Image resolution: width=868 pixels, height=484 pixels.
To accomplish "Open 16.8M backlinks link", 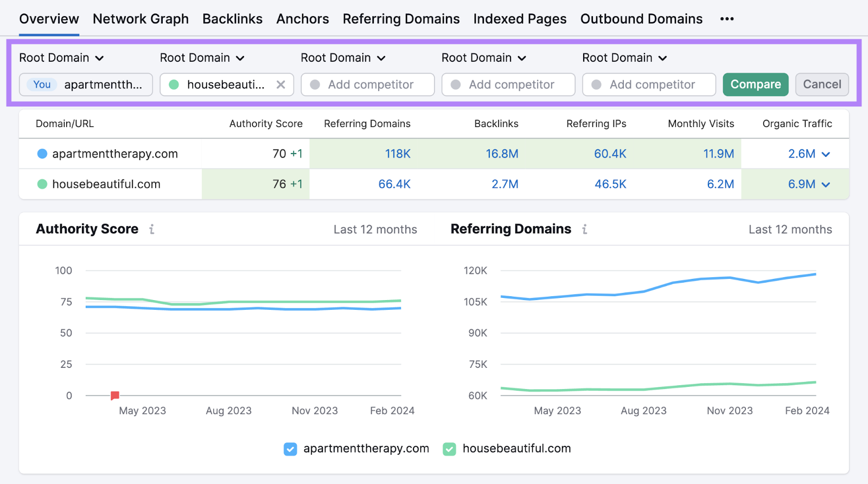I will point(502,154).
